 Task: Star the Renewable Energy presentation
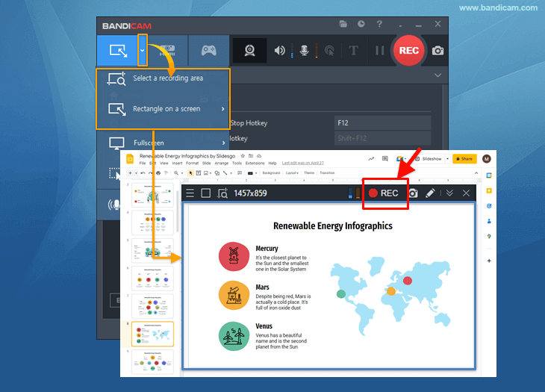point(243,156)
